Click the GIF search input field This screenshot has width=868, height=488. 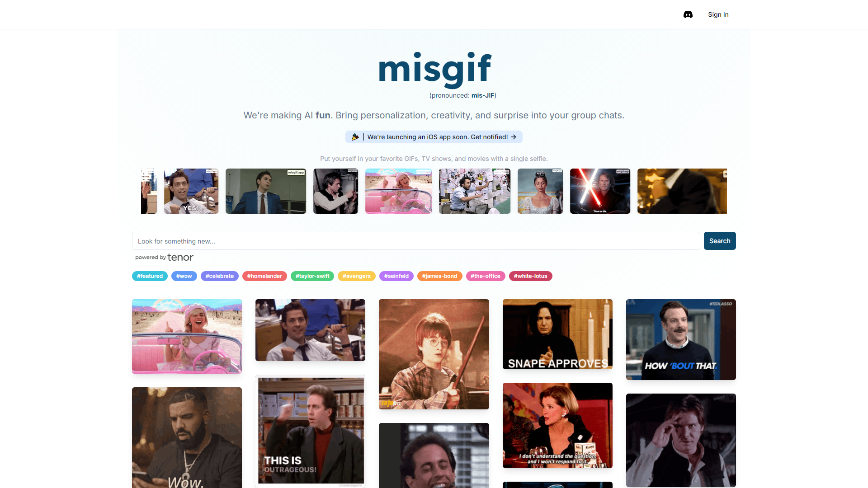[x=415, y=241]
